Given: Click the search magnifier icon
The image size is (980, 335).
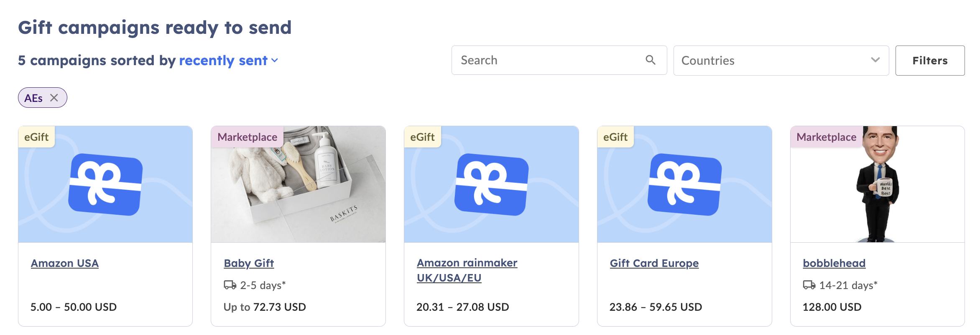Looking at the screenshot, I should (650, 60).
